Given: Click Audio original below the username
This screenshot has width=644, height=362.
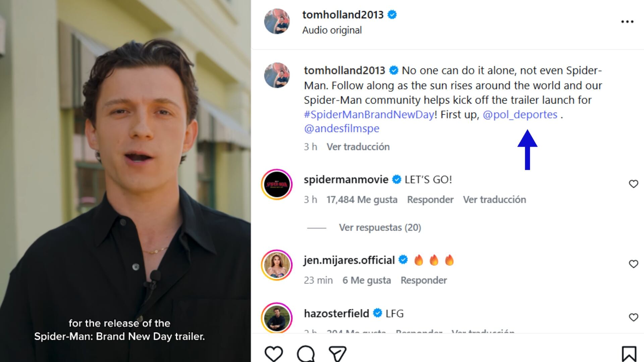Looking at the screenshot, I should [332, 30].
